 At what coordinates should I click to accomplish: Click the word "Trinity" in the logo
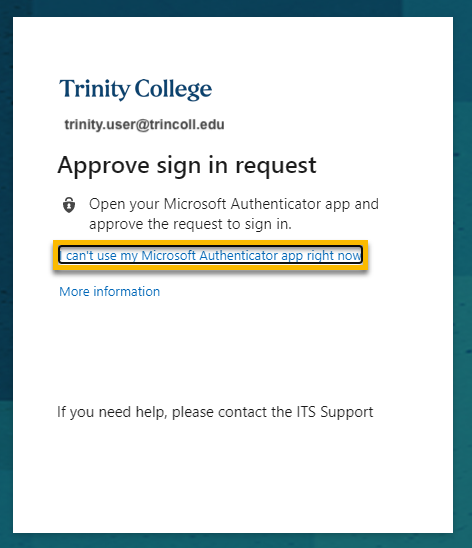click(94, 89)
